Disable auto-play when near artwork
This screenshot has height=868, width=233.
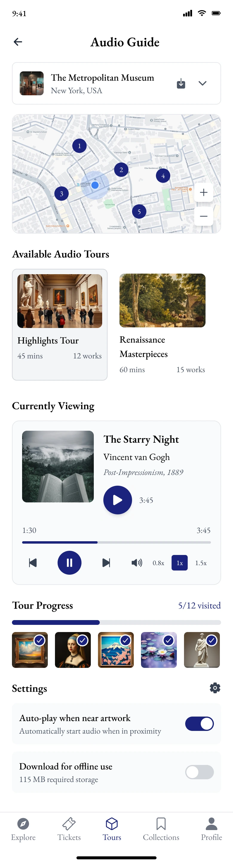tap(199, 723)
